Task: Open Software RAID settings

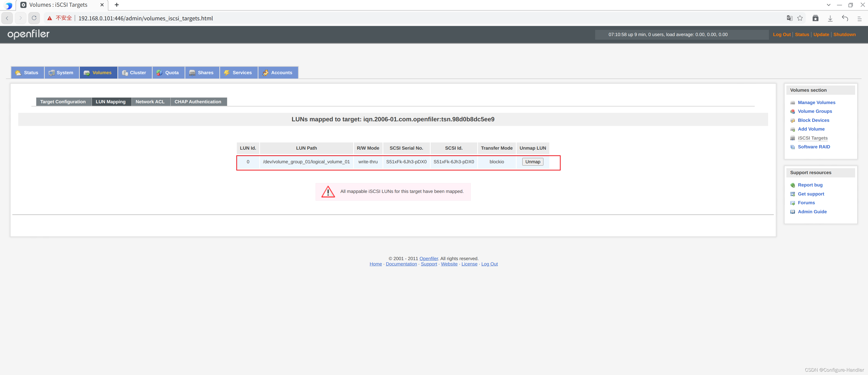Action: pos(793,147)
